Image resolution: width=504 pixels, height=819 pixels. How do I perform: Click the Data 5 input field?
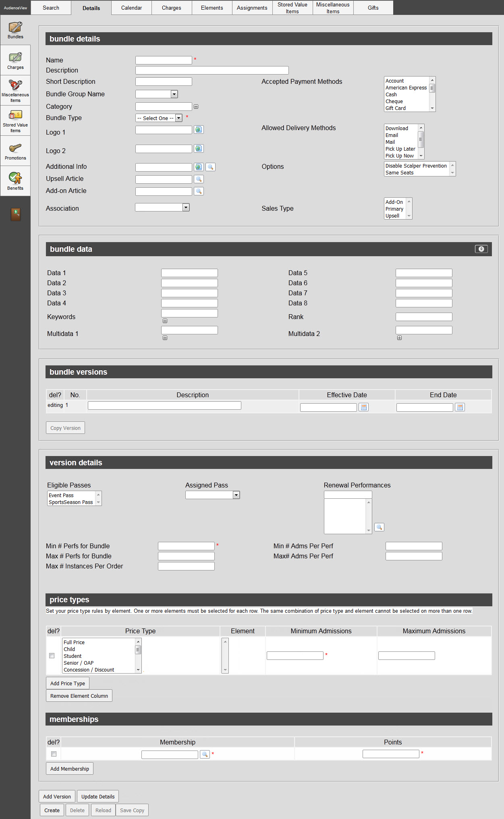(x=424, y=273)
